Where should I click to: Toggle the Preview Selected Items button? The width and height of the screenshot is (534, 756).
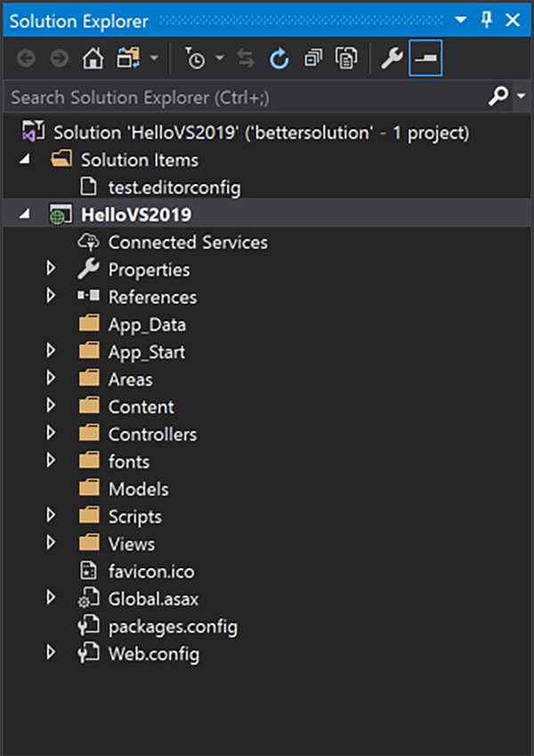426,59
